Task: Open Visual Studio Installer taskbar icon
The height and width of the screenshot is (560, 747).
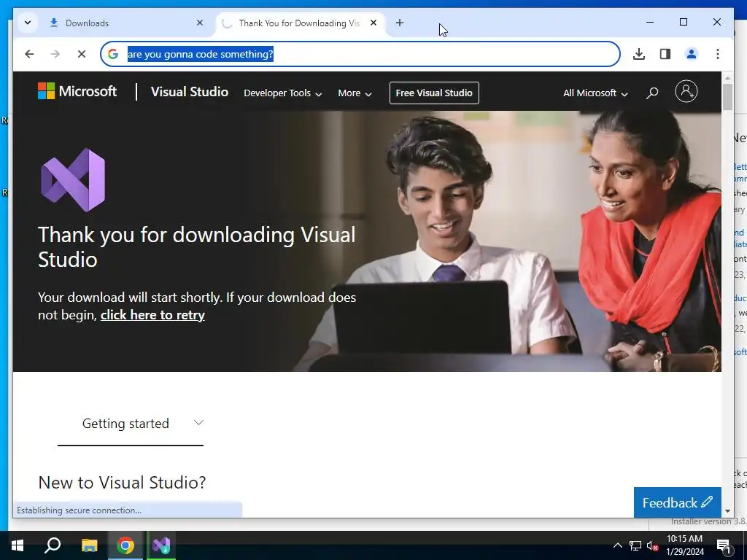Action: click(x=161, y=545)
